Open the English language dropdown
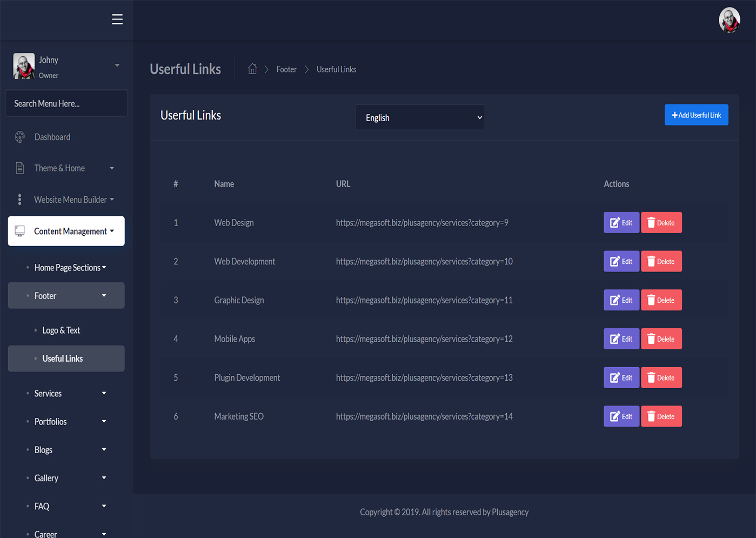The width and height of the screenshot is (756, 538). tap(420, 117)
